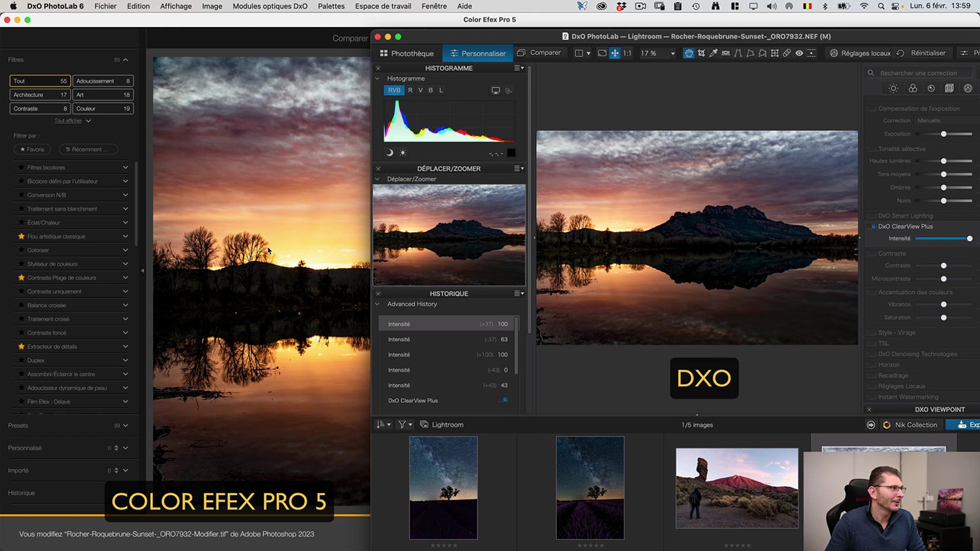Image resolution: width=980 pixels, height=551 pixels.
Task: Show only the R histogram channel
Action: tap(410, 90)
